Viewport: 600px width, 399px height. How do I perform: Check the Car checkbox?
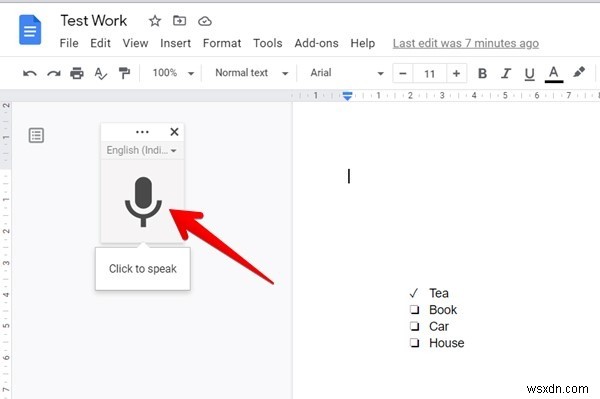(414, 326)
